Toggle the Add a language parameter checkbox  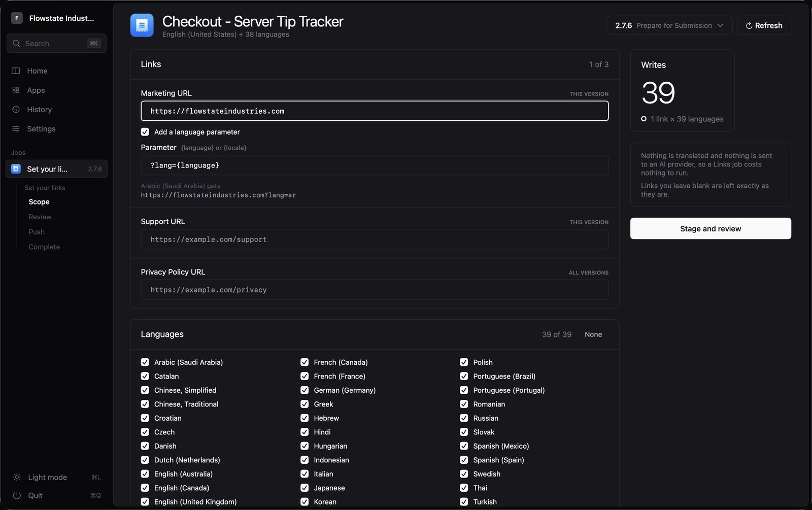pyautogui.click(x=145, y=131)
